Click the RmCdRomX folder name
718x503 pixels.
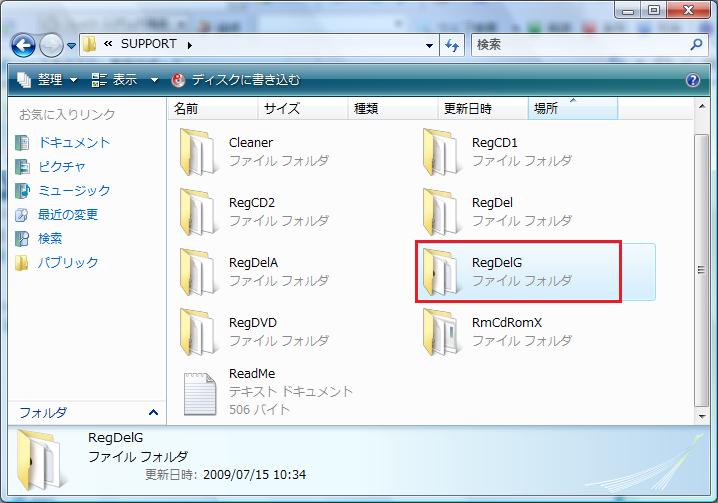[x=507, y=323]
